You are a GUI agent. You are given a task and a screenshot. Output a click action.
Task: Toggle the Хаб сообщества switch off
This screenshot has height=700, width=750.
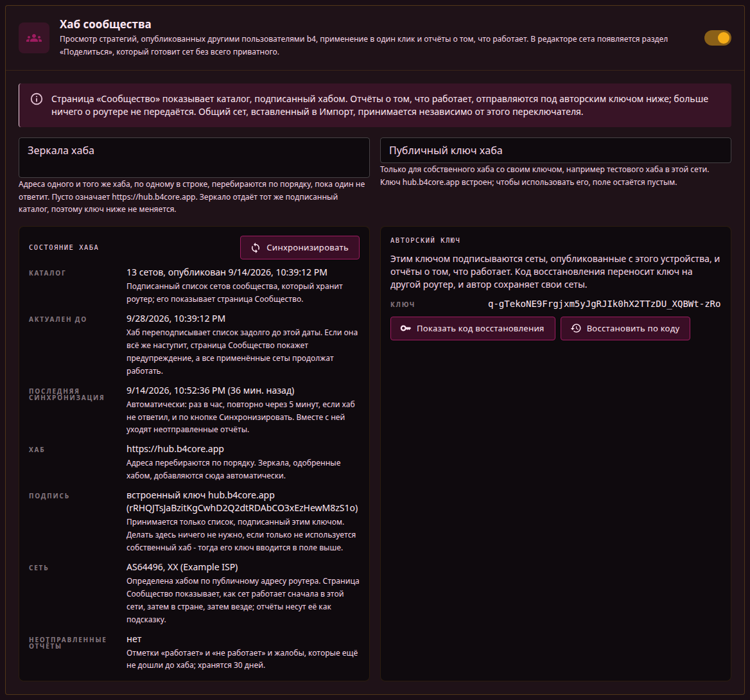pos(717,38)
